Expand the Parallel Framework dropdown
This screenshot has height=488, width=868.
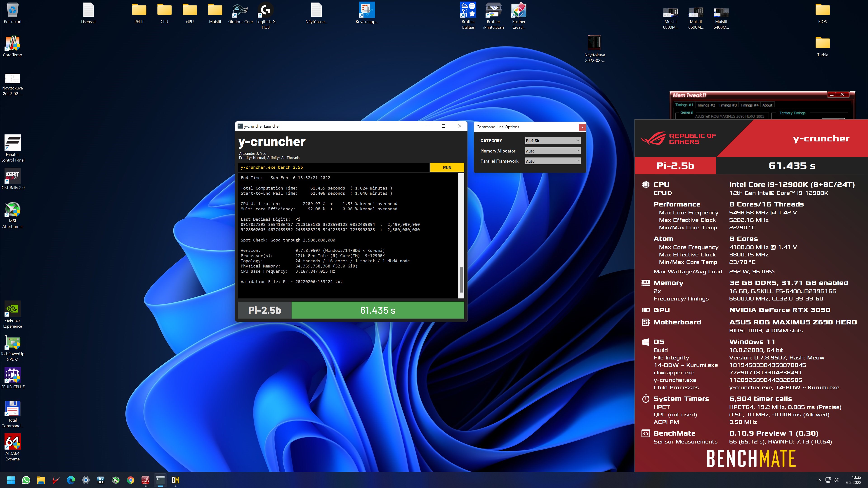coord(553,161)
